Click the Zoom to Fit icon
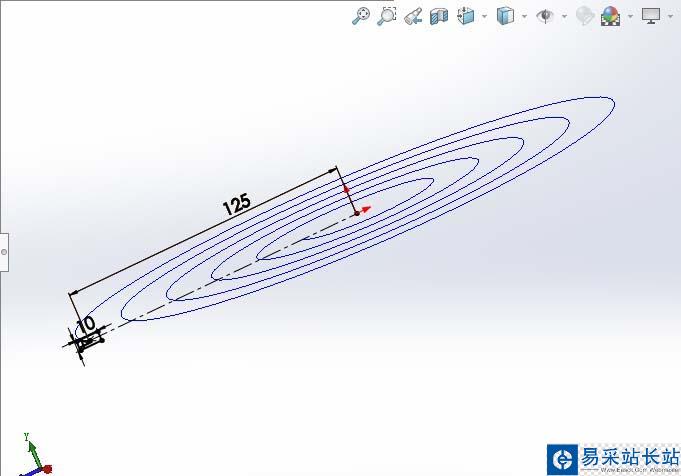The image size is (681, 476). click(x=361, y=16)
